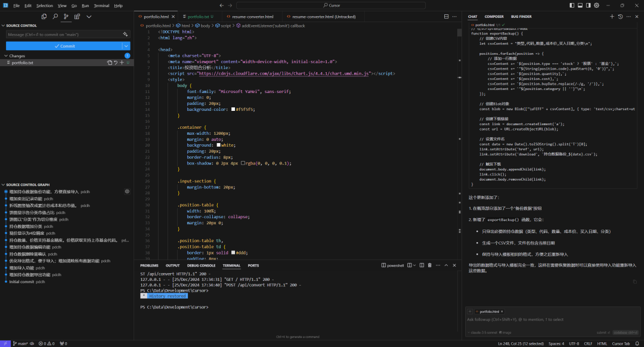Open the Commit button dropdown arrow
This screenshot has width=644, height=347.
126,46
